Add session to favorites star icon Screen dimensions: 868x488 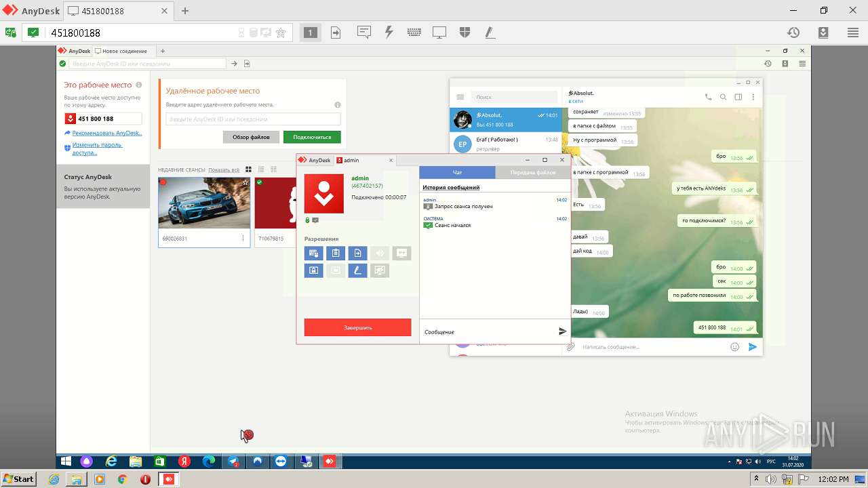280,33
